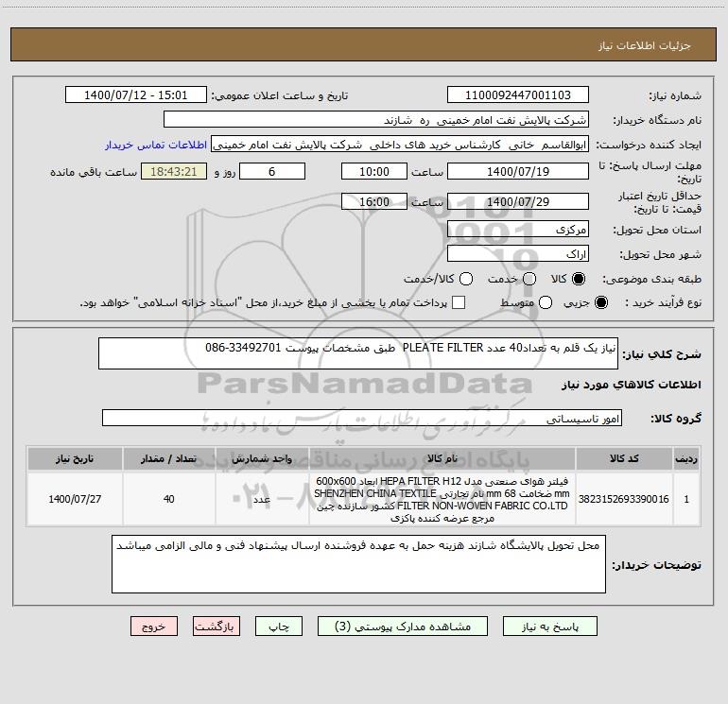Click the توضیحات خریدار text area

[x=358, y=564]
